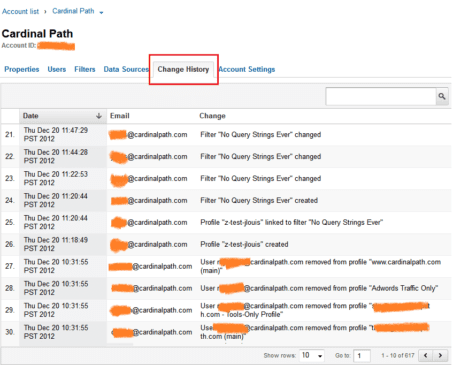Switch to the Properties tab
This screenshot has height=365, width=453.
pyautogui.click(x=22, y=69)
